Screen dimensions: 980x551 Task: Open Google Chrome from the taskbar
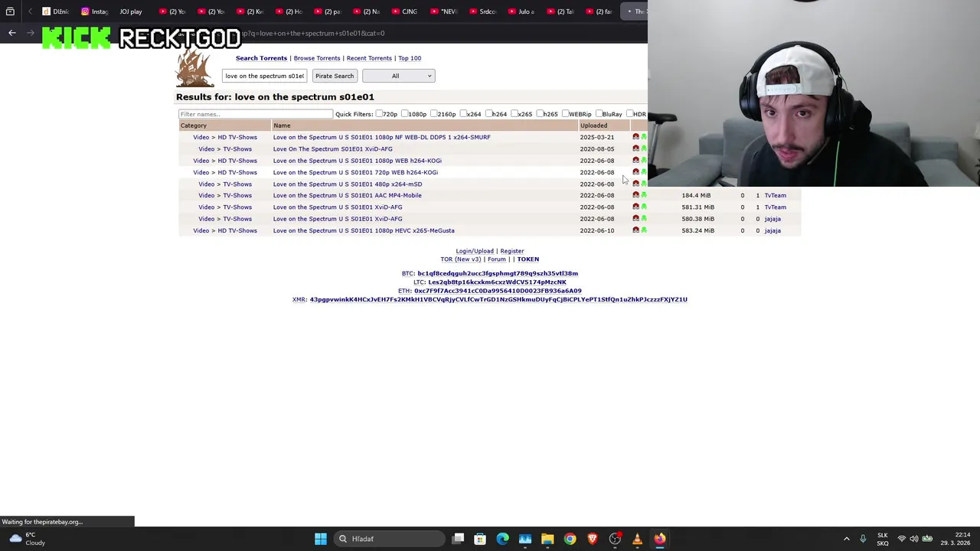pos(570,539)
